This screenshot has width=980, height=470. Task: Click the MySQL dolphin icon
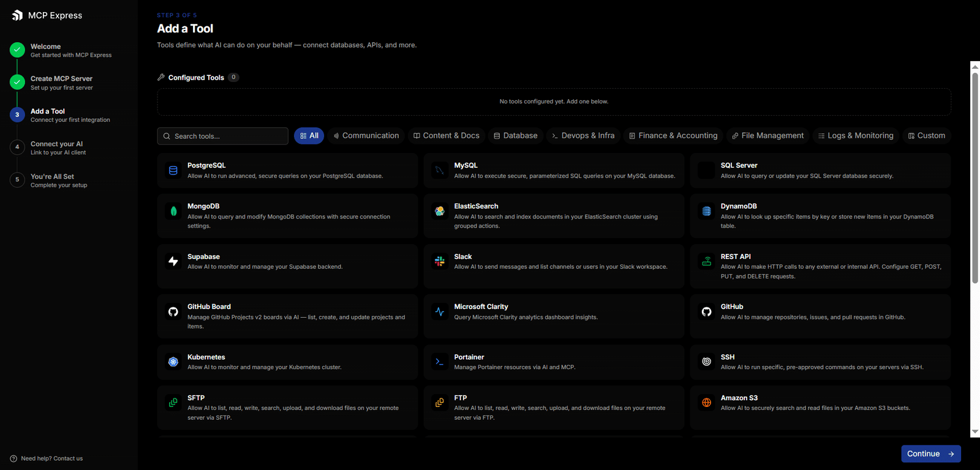pos(440,171)
